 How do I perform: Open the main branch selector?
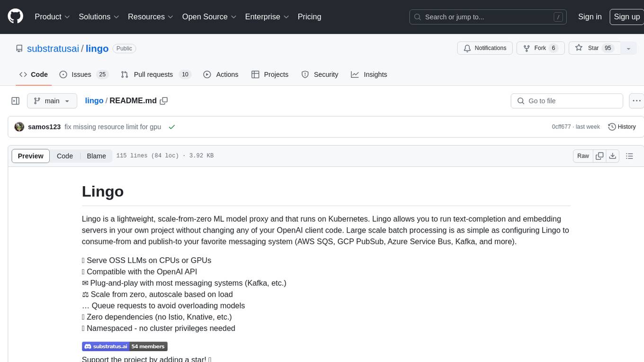pyautogui.click(x=52, y=101)
